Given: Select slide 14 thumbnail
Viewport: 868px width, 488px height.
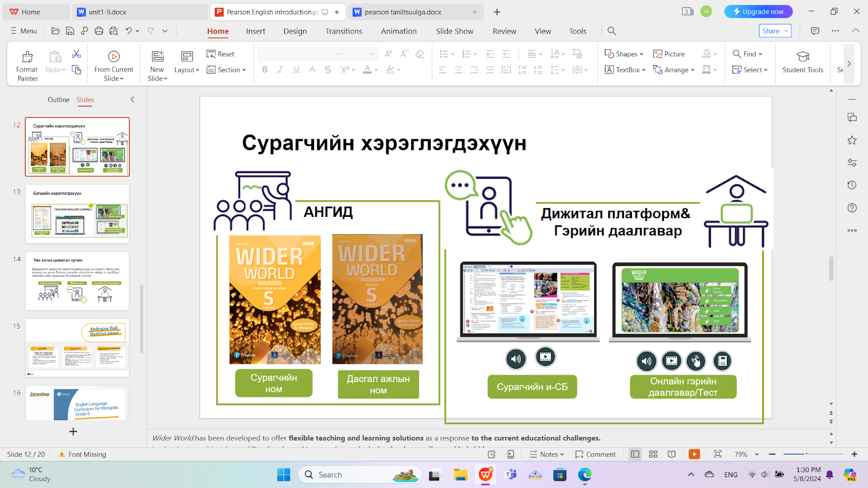Looking at the screenshot, I should (x=78, y=281).
